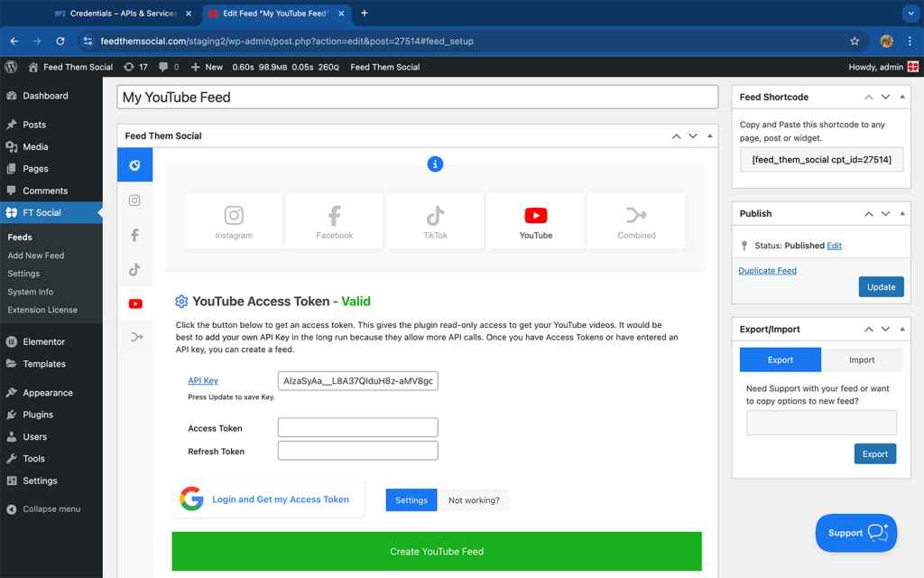924x578 pixels.
Task: Open System Info submenu item
Action: click(31, 292)
